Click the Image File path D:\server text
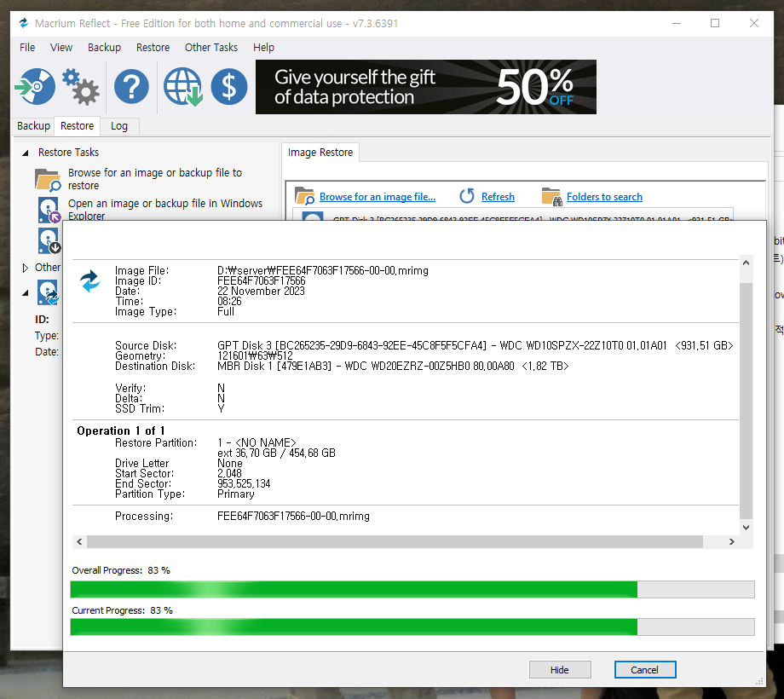The height and width of the screenshot is (699, 784). point(322,270)
